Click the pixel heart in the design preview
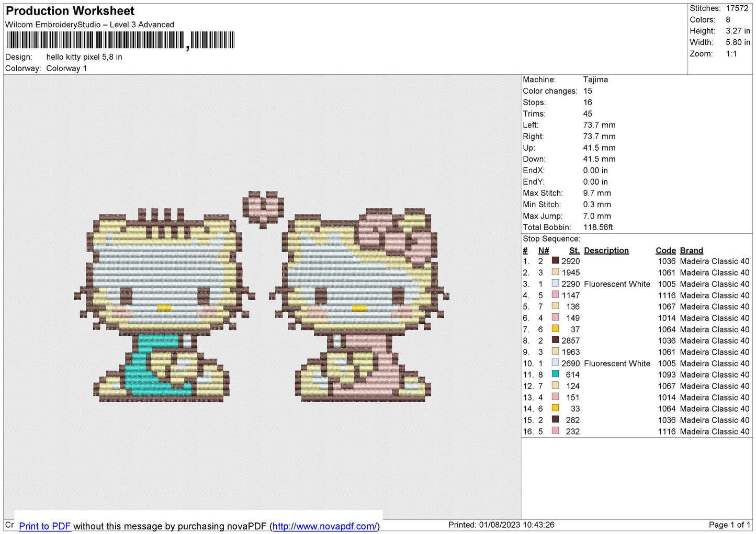This screenshot has width=756, height=534. click(263, 209)
